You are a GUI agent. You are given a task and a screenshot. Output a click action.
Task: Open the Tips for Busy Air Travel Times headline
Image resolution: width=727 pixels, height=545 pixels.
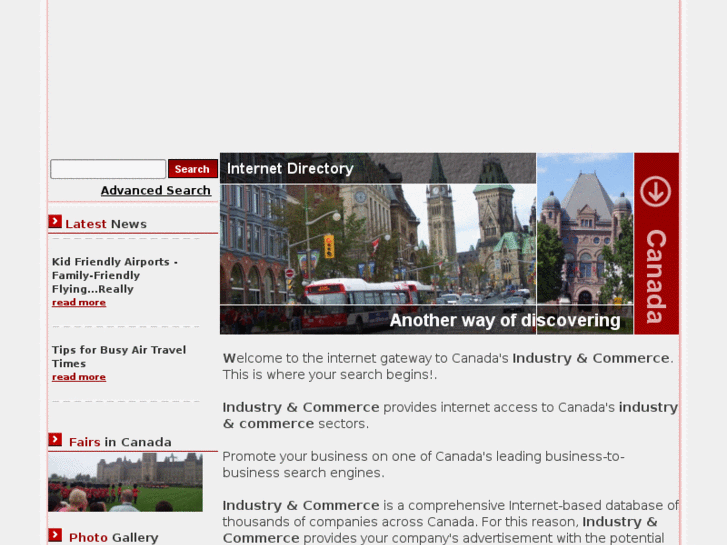click(119, 356)
